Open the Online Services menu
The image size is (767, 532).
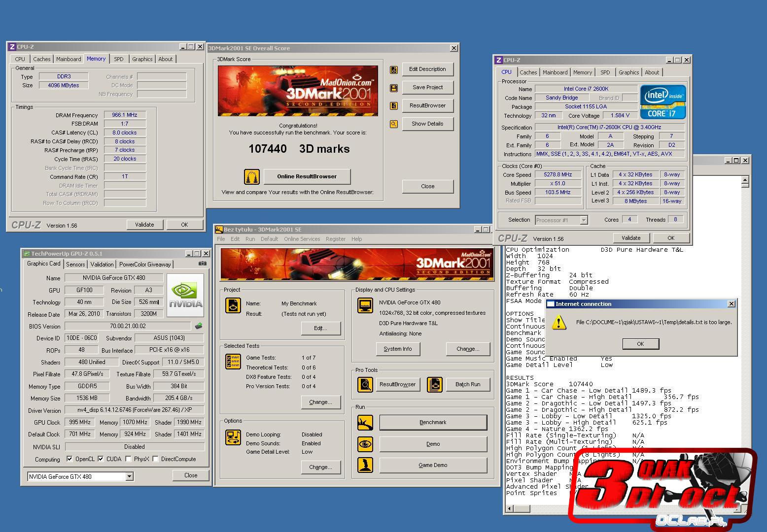tap(302, 239)
